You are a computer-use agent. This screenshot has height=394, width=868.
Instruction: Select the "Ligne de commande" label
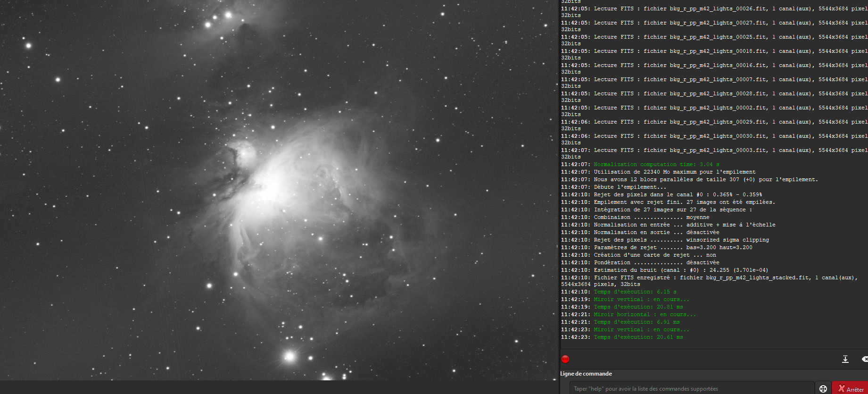[x=586, y=374]
